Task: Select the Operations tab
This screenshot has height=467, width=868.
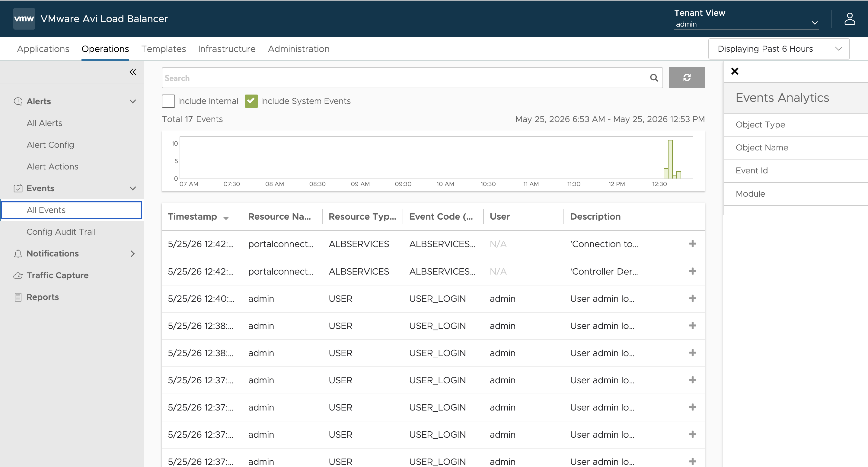Action: click(x=105, y=49)
